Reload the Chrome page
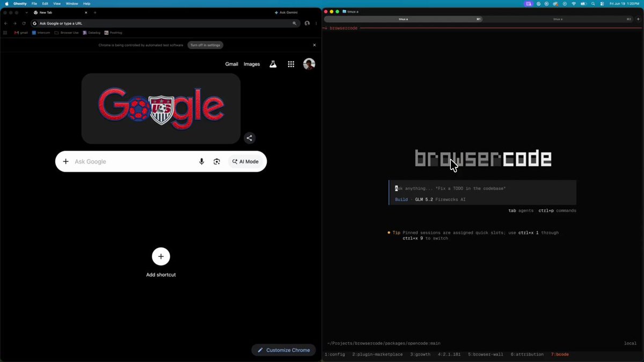Screen dimensions: 644x362 pos(24,24)
